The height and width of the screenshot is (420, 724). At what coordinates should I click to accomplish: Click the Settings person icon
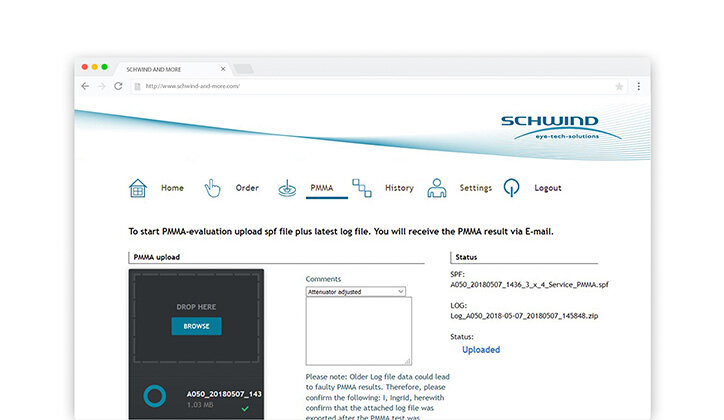[436, 188]
